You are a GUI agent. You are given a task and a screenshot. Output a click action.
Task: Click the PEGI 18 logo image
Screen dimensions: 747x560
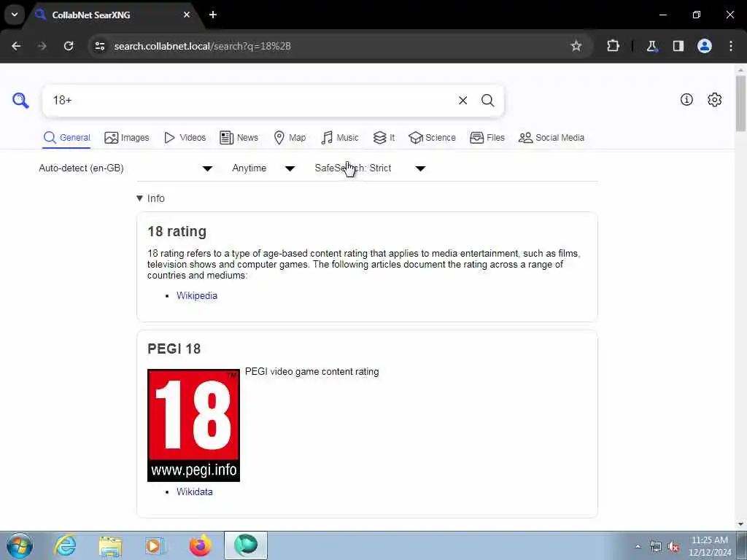point(193,425)
